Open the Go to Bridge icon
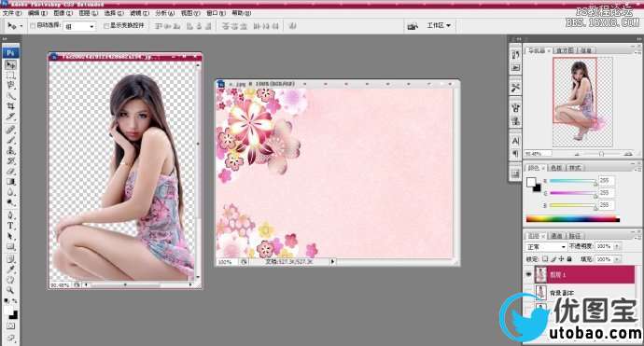This screenshot has width=644, height=346. pos(413,26)
